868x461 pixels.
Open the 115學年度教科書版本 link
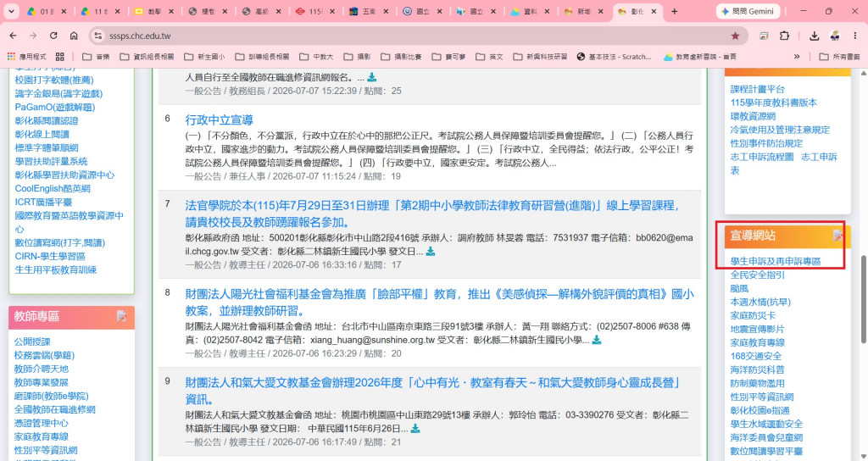[773, 103]
